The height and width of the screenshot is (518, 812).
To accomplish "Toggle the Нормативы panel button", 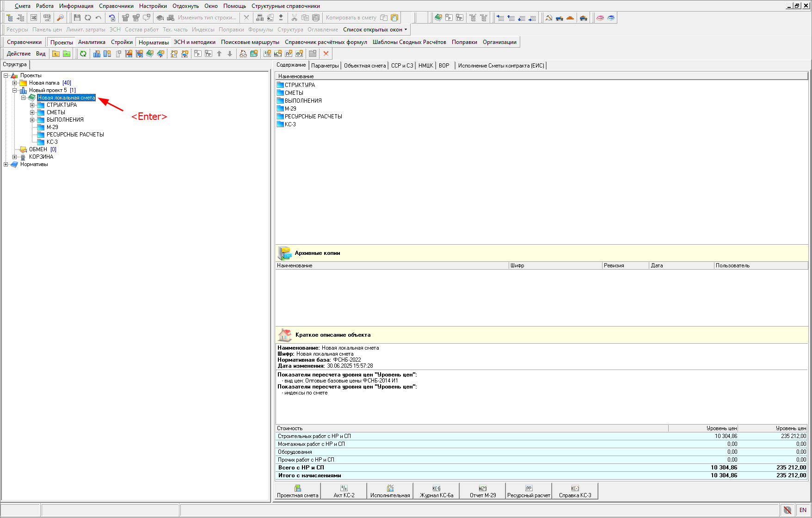I will (x=154, y=42).
